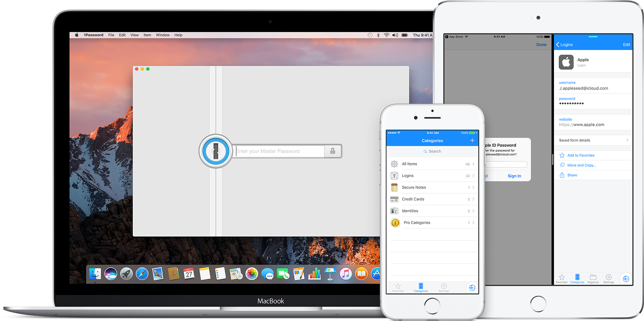Tap the star icon next to Add to Favorites
This screenshot has height=321, width=644.
pyautogui.click(x=562, y=155)
